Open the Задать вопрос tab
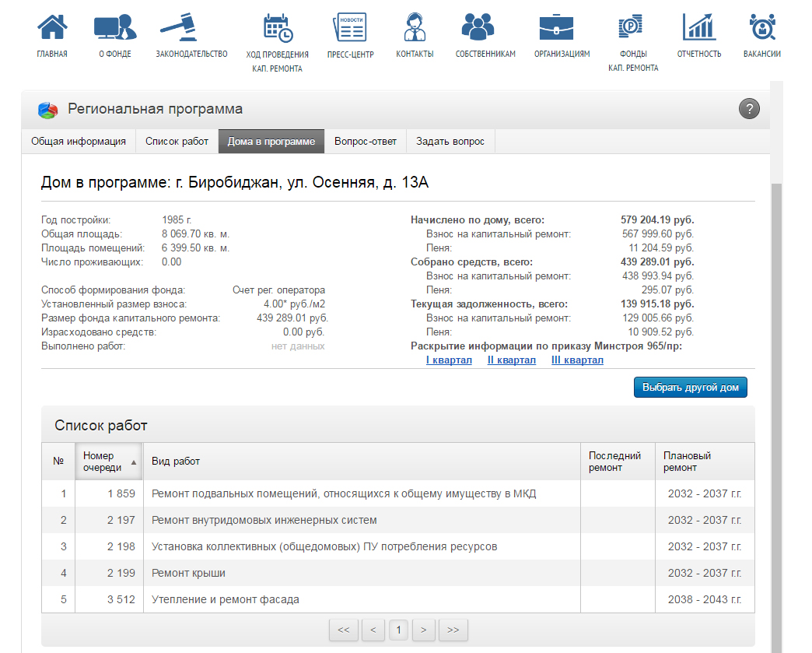The image size is (812, 653). pyautogui.click(x=450, y=142)
